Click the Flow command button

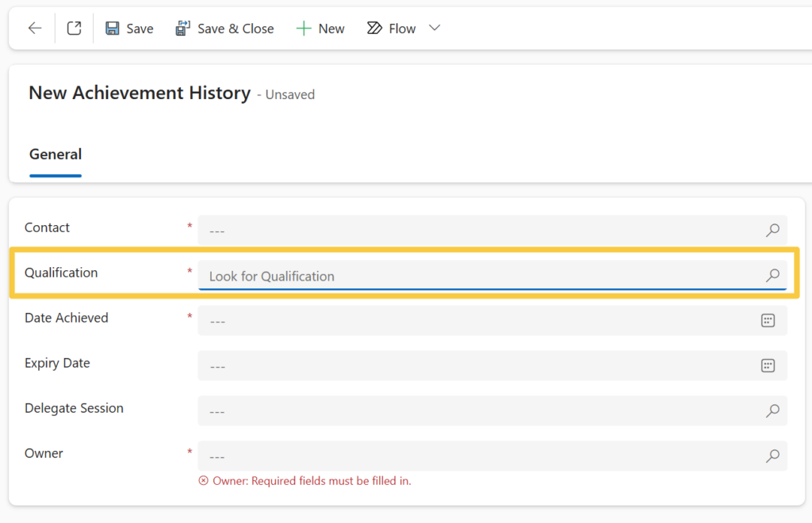pyautogui.click(x=392, y=29)
